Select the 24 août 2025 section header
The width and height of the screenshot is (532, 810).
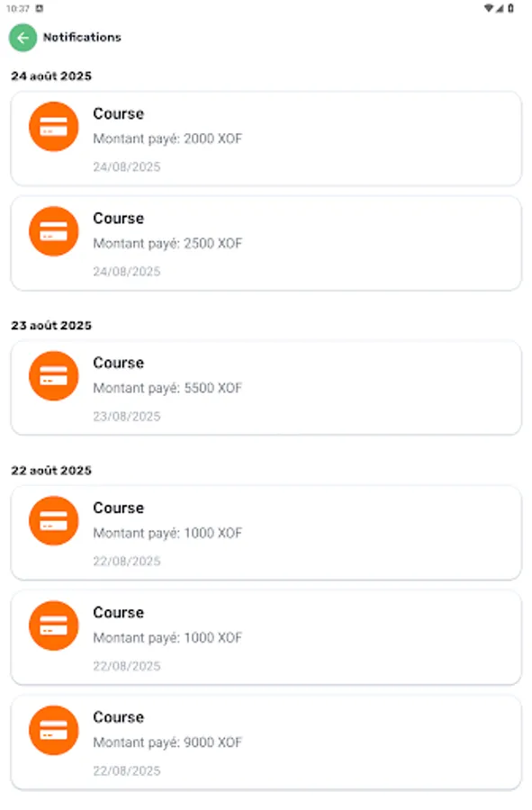(x=51, y=76)
